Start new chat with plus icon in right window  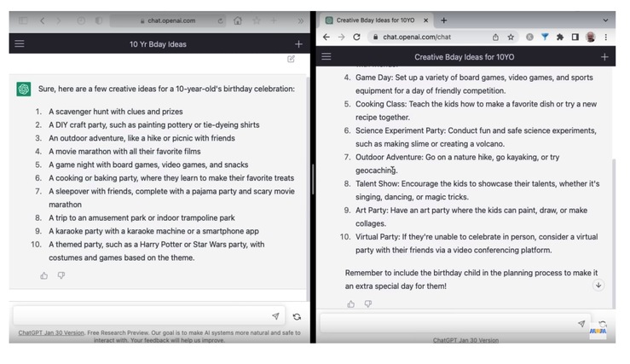[604, 57]
